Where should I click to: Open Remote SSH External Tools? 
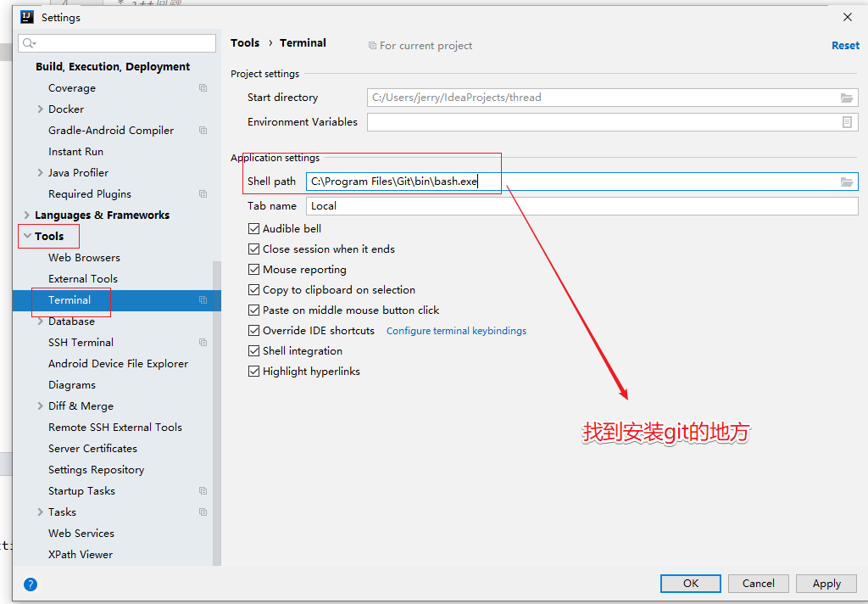tap(115, 428)
